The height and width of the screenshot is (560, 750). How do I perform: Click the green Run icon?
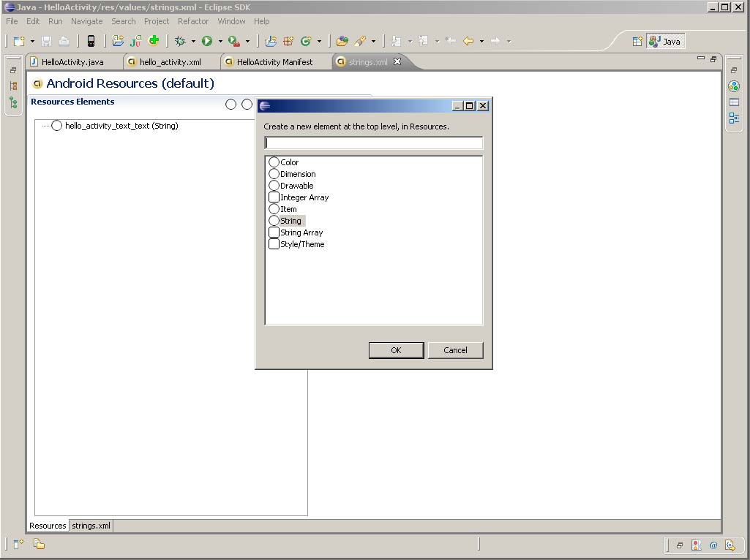coord(207,41)
